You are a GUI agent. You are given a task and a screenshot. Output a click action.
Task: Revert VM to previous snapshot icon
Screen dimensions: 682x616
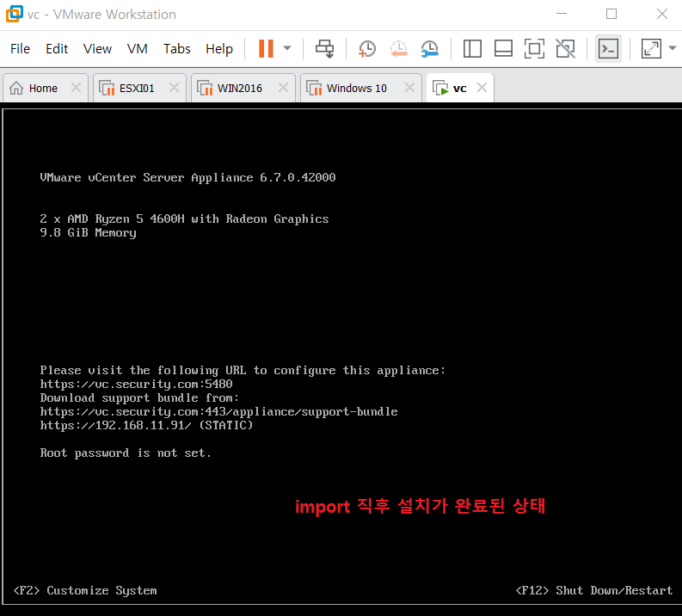point(398,48)
